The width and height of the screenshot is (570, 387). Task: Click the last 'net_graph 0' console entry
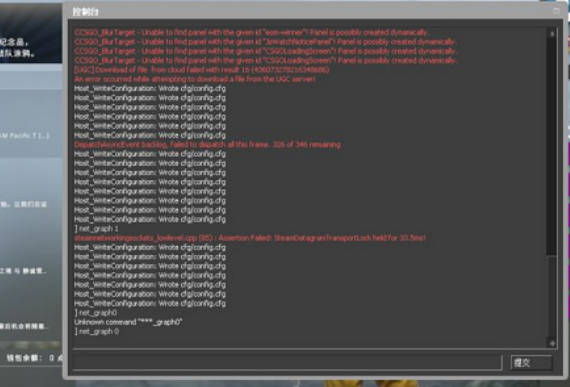pos(97,331)
